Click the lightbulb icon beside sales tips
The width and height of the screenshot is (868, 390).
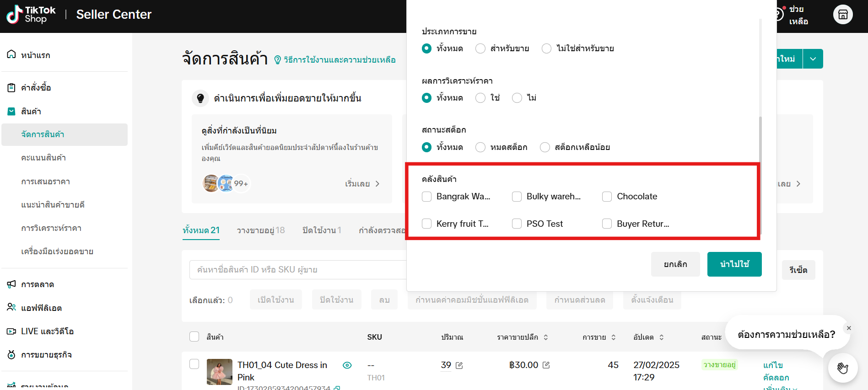(200, 98)
